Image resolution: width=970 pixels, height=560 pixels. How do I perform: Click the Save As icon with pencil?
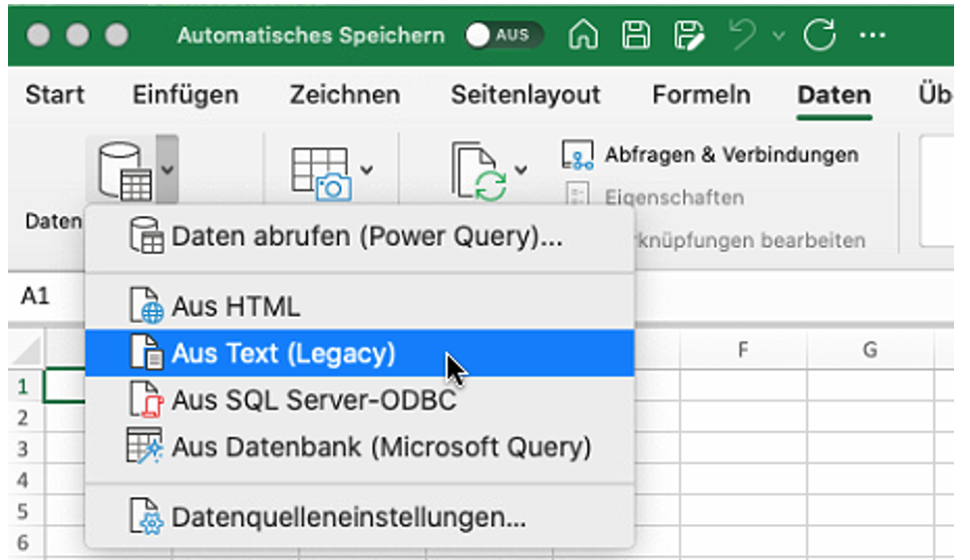tap(688, 36)
